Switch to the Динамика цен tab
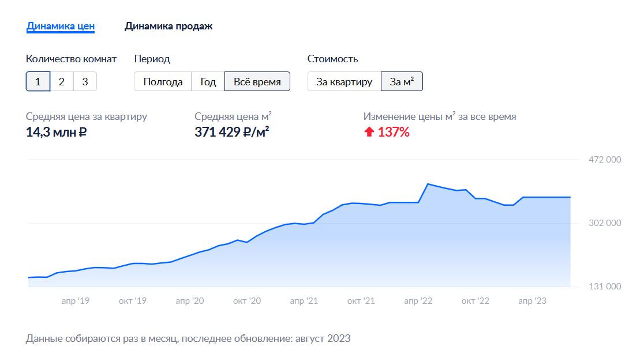Viewport: 644px width, 358px height. pyautogui.click(x=61, y=27)
